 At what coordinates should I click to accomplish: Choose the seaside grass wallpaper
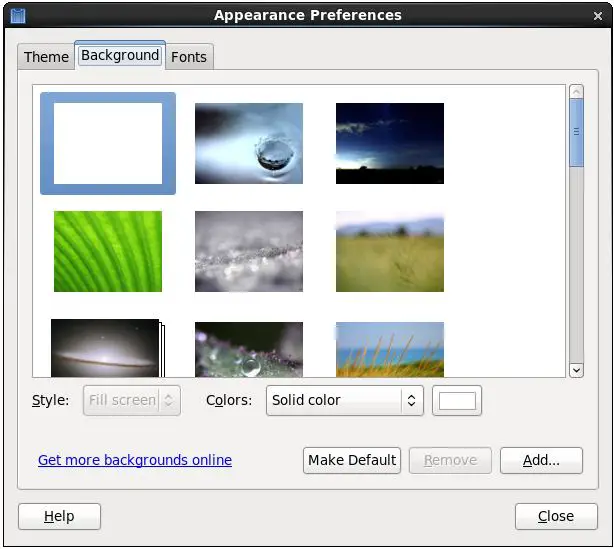click(x=390, y=350)
